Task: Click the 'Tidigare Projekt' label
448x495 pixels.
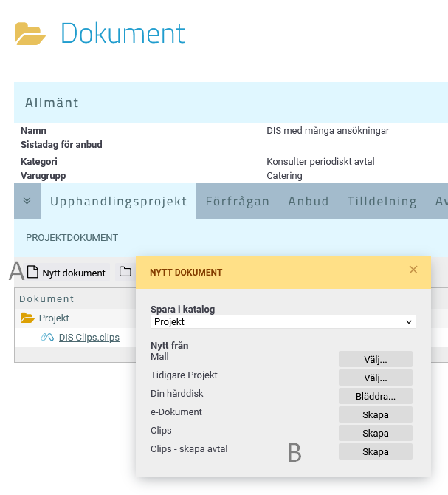Action: click(x=184, y=375)
